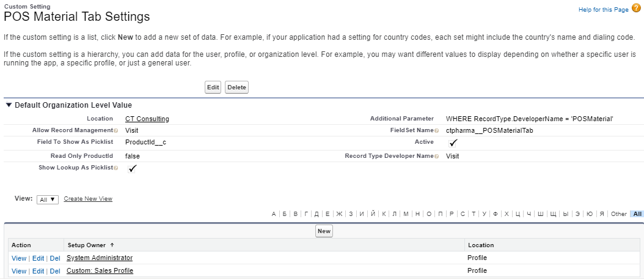Click the Show Lookup As Picklist checkmark
The width and height of the screenshot is (644, 279).
click(x=132, y=169)
